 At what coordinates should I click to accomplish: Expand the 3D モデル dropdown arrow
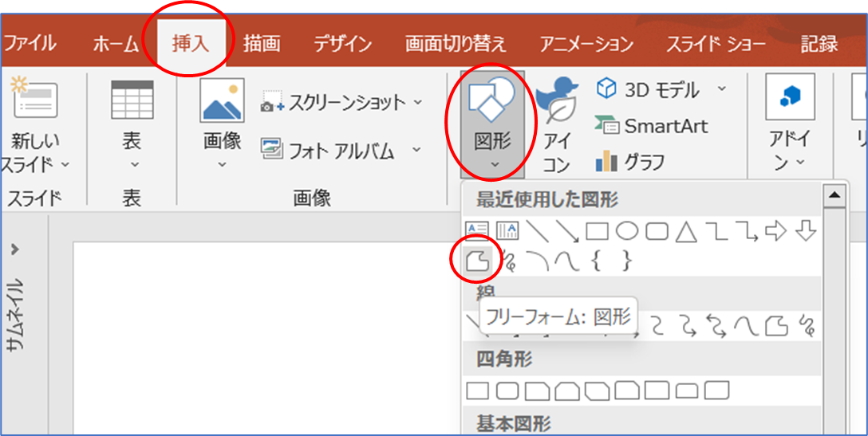[721, 88]
